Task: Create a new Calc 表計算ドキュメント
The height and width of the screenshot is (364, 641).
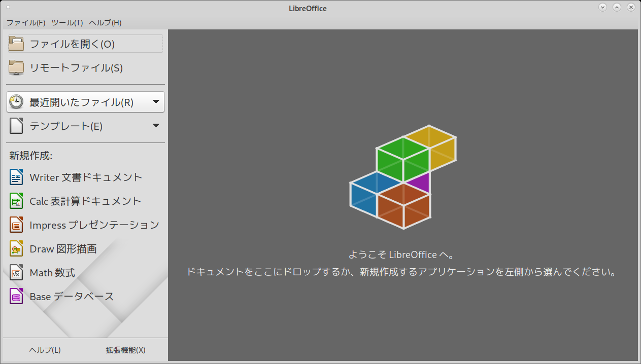Action: tap(85, 201)
